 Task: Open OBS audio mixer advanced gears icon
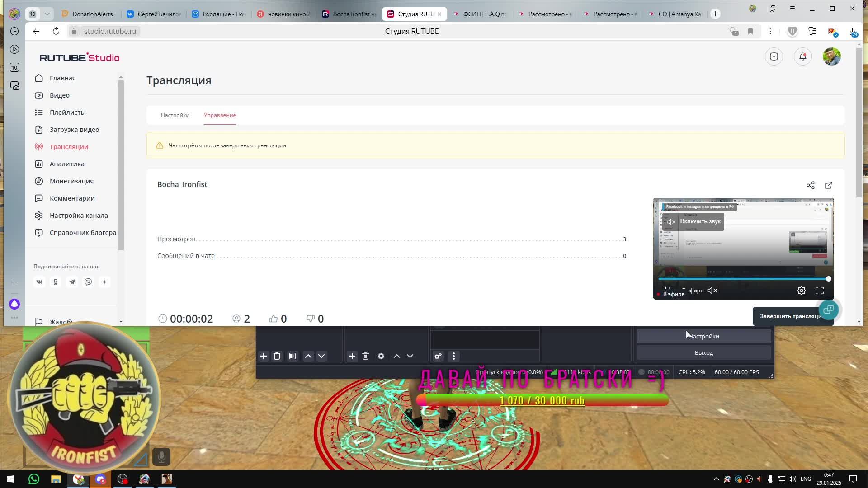click(x=438, y=356)
